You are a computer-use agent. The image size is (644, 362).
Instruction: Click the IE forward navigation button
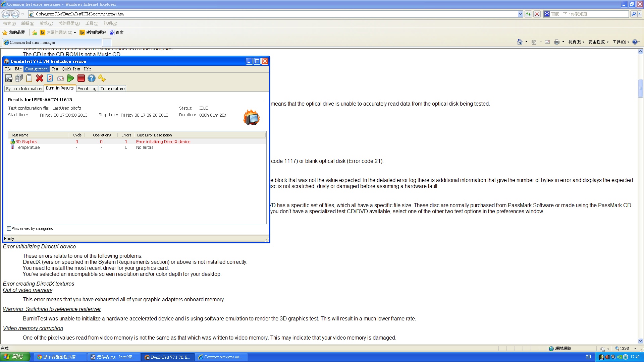(x=15, y=14)
